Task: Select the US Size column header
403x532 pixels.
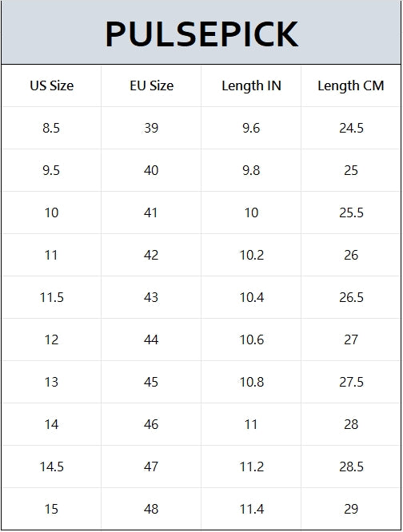Action: click(52, 85)
